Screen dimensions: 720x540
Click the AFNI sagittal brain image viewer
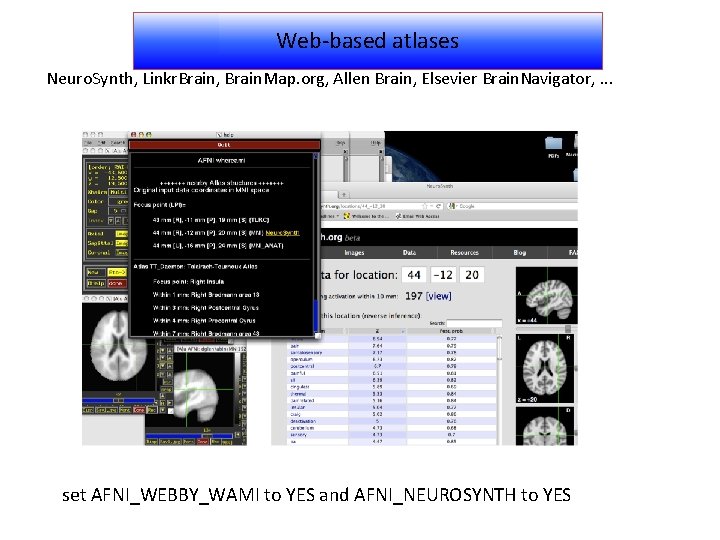tap(202, 390)
